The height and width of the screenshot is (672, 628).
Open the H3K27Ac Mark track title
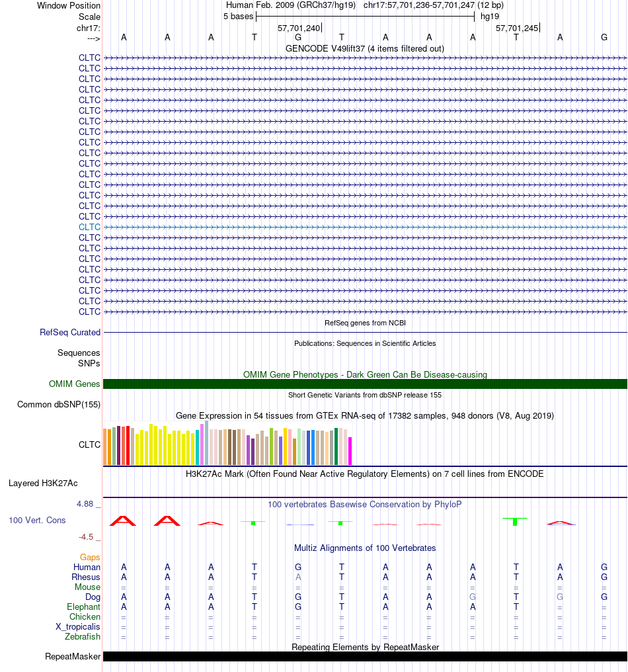tap(364, 474)
